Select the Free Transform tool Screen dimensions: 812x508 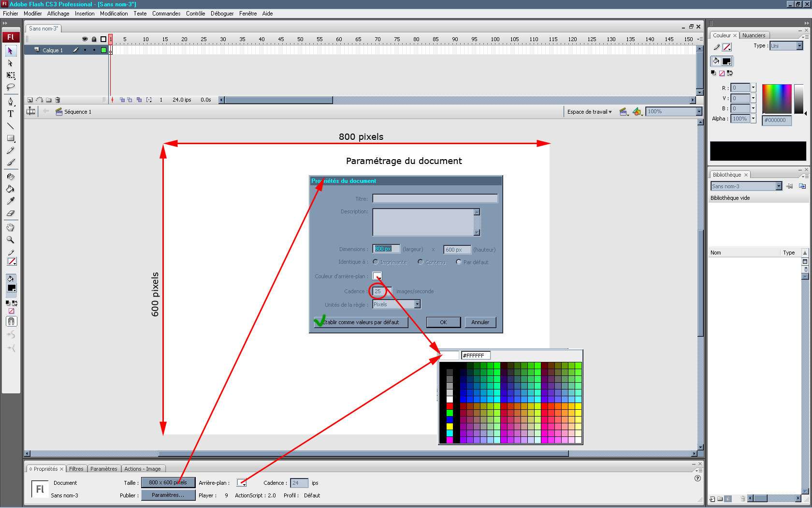(11, 75)
